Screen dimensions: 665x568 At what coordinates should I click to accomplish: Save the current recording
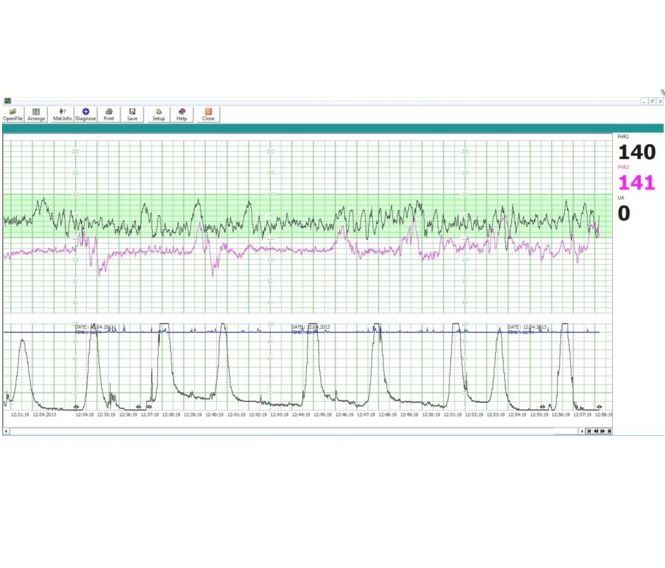132,114
